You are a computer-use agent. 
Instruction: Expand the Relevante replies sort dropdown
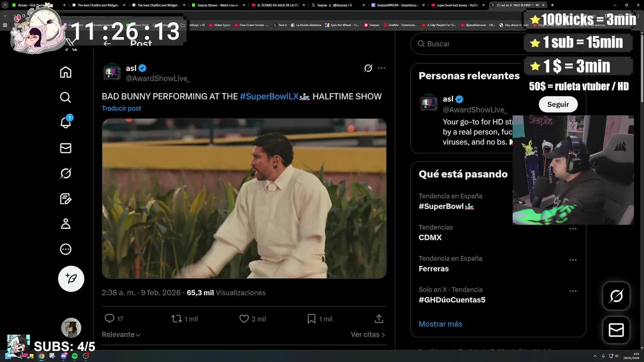pyautogui.click(x=121, y=334)
